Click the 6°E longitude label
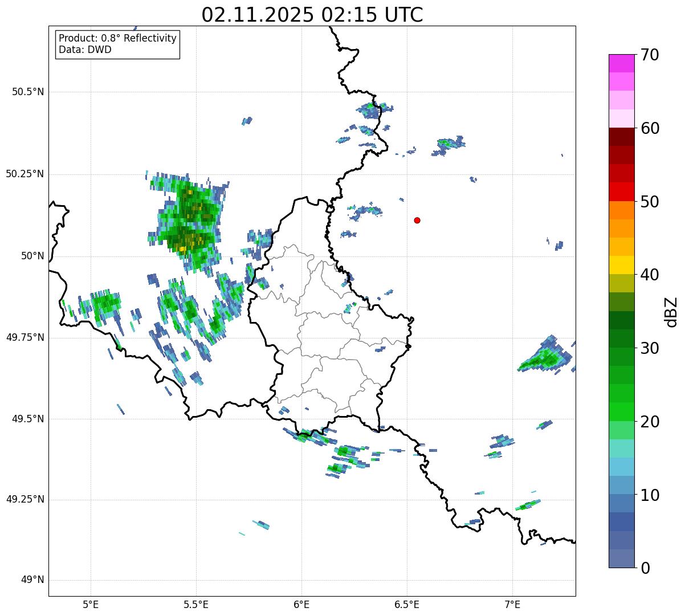685x616 pixels. (301, 604)
